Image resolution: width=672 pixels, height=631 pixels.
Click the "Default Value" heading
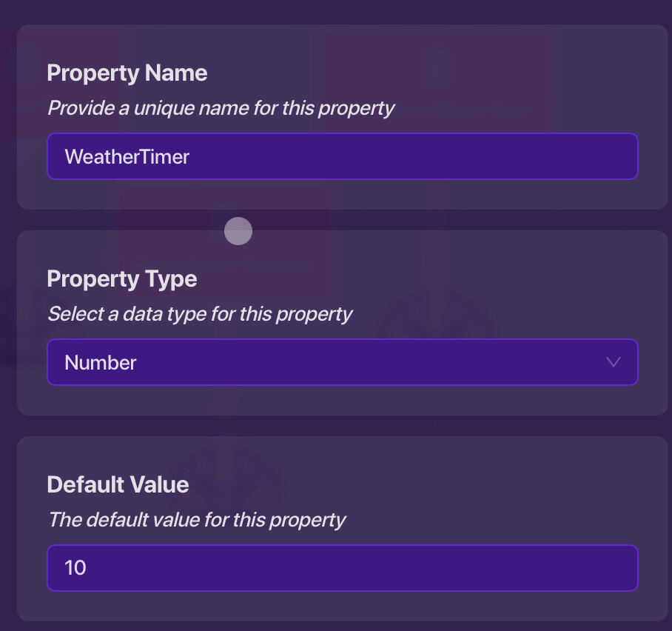point(118,484)
